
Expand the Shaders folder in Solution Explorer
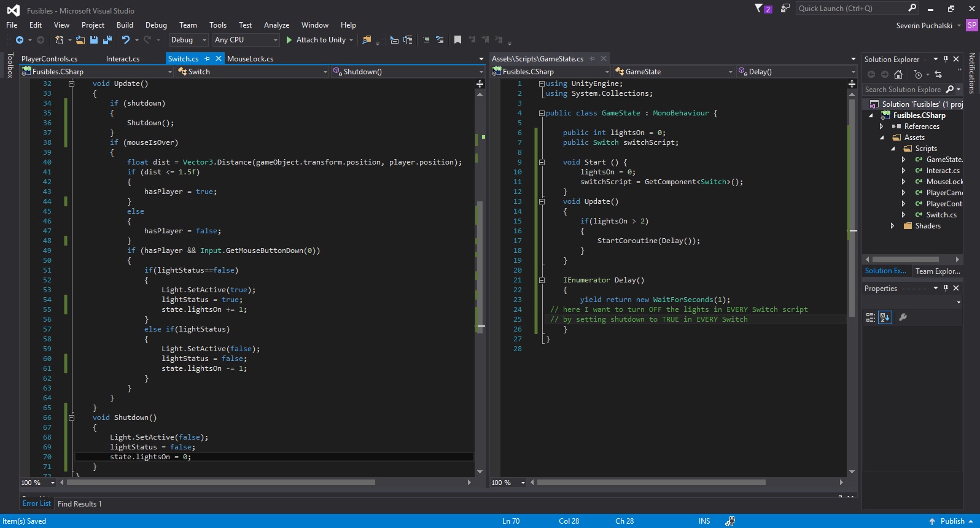coord(893,226)
